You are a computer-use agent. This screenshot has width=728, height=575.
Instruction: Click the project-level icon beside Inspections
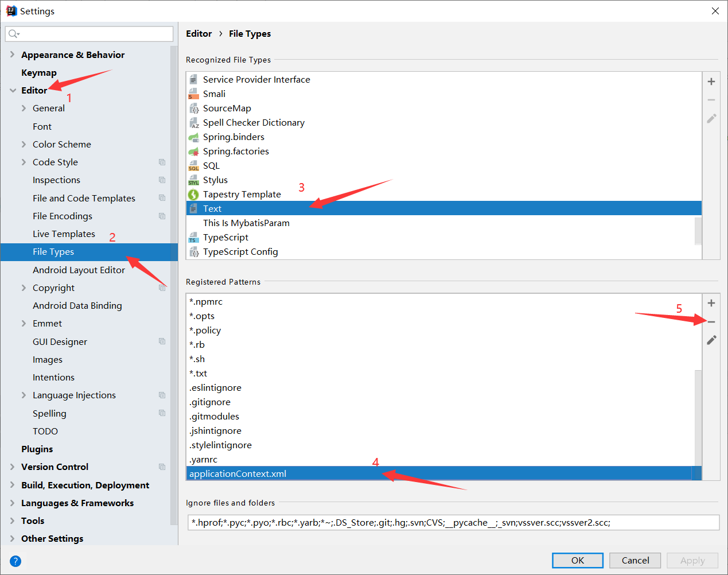click(162, 180)
